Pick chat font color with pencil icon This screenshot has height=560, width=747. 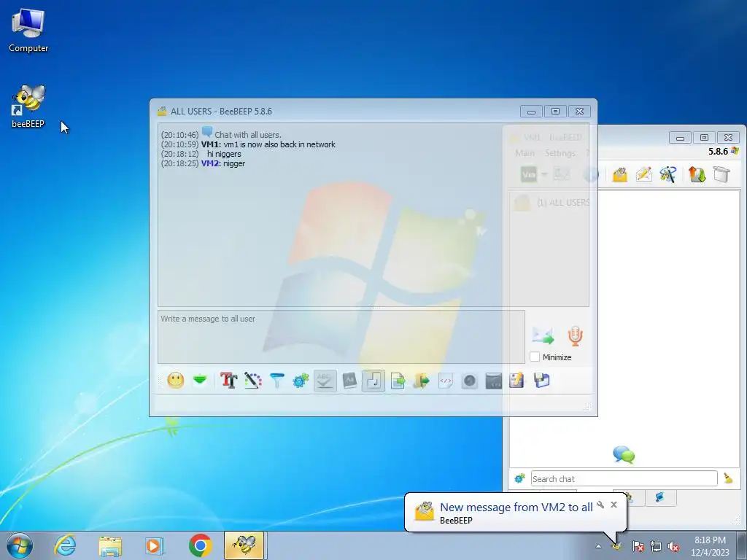tap(253, 381)
